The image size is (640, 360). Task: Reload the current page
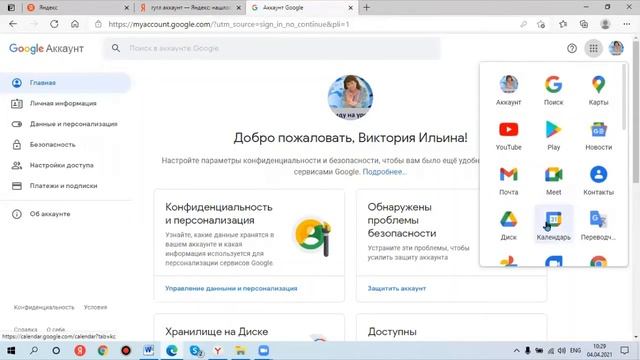54,24
